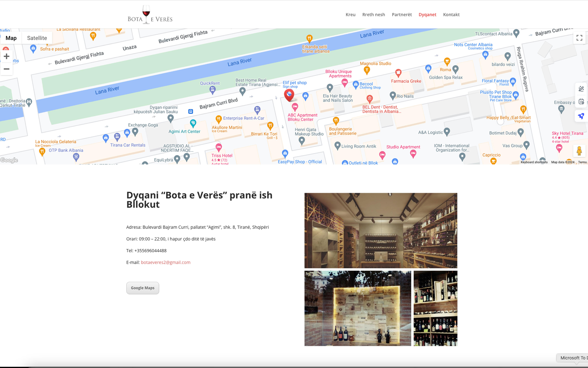Click the Google Maps button
588x368 pixels.
coord(143,288)
